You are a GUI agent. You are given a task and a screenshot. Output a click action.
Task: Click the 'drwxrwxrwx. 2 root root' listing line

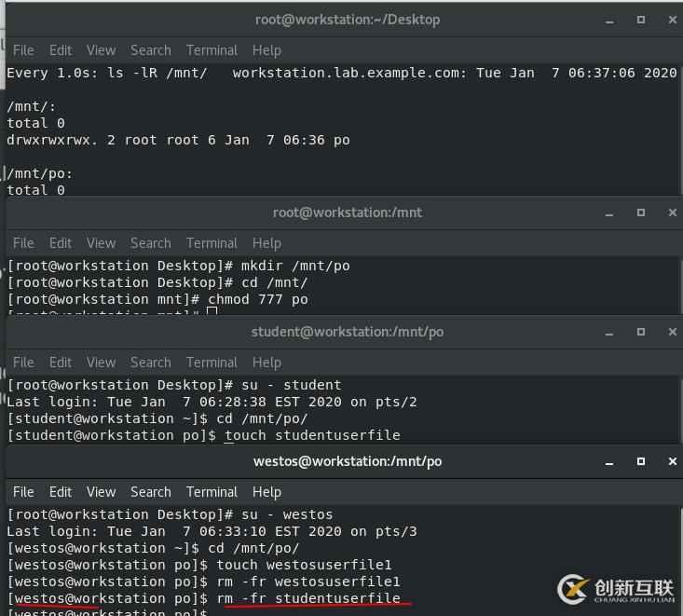[x=178, y=141]
